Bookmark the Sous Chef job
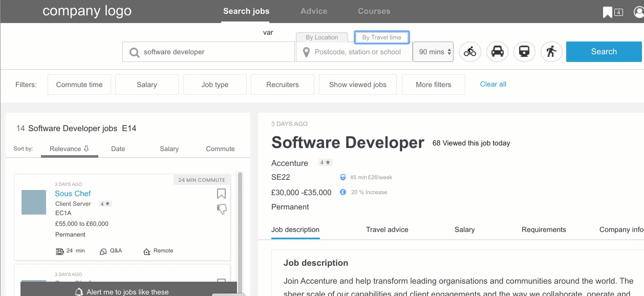The image size is (644, 296). pyautogui.click(x=222, y=194)
